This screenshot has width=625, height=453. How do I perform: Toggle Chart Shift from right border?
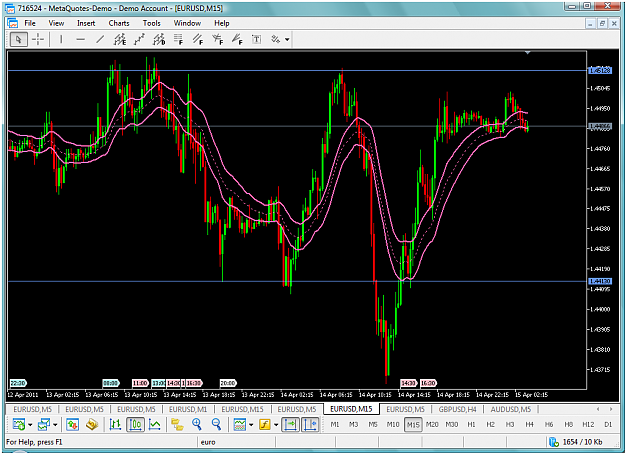click(310, 424)
